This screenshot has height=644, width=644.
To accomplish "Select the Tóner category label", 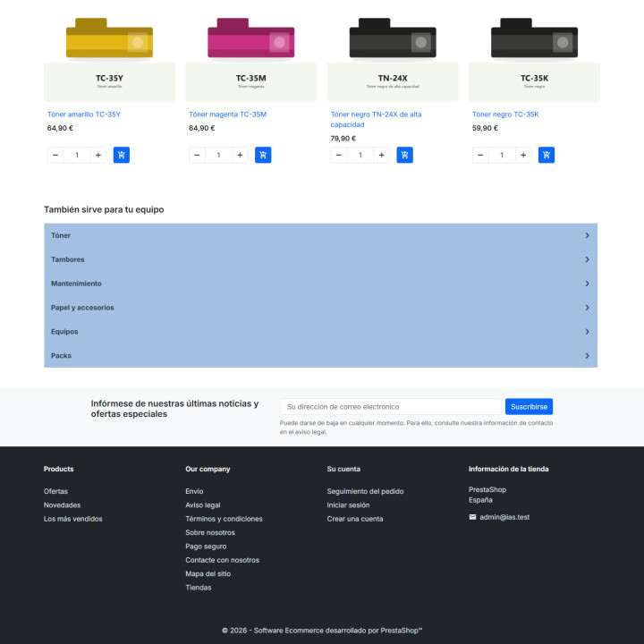I will pyautogui.click(x=61, y=235).
